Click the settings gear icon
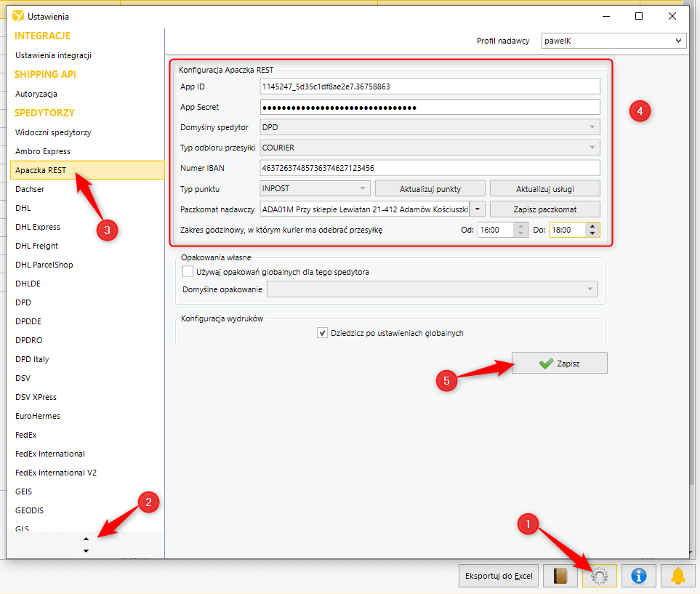Viewport: 700px width, 594px height. tap(599, 577)
